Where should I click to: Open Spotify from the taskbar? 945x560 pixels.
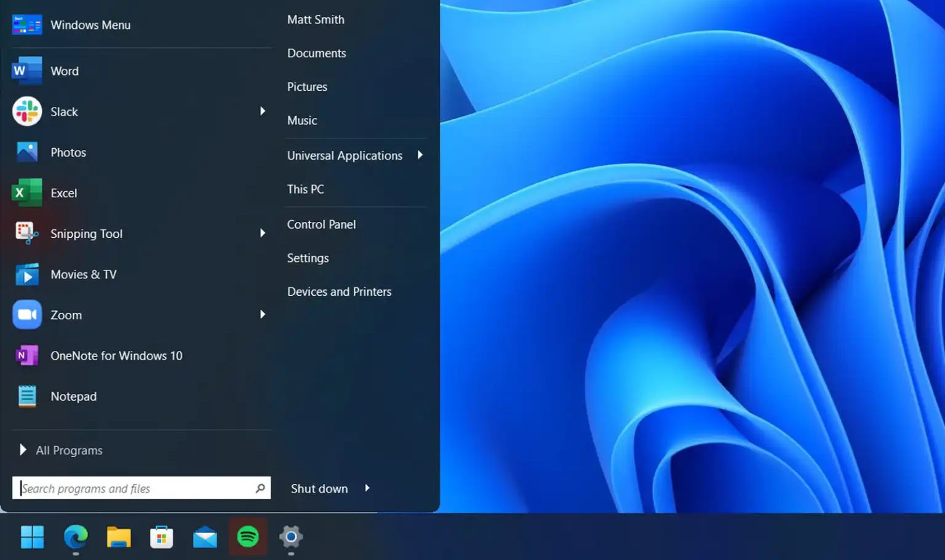(x=248, y=537)
